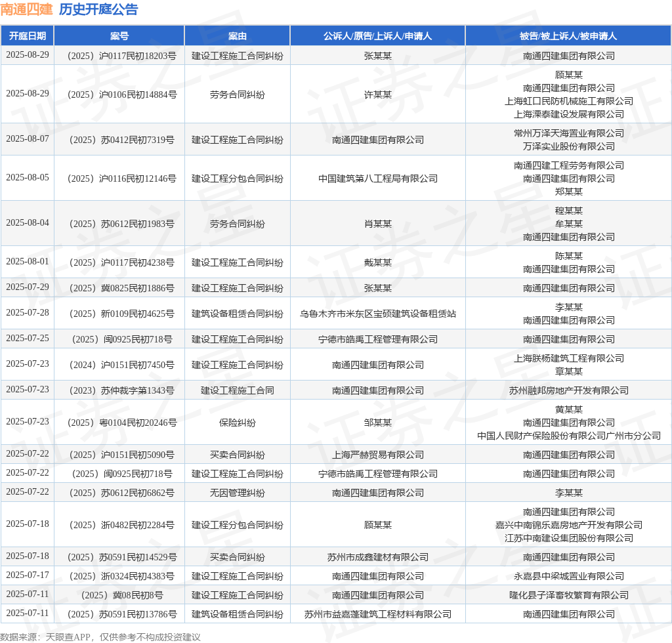
Task: Click defendant 万泽实业股份有限公司
Action: point(569,146)
